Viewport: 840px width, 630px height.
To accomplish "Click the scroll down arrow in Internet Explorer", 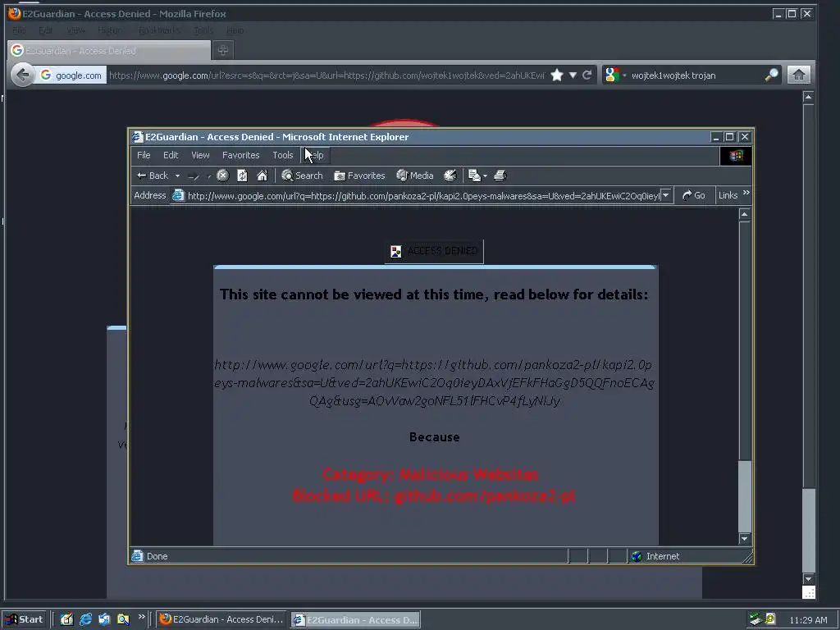I will (x=745, y=538).
